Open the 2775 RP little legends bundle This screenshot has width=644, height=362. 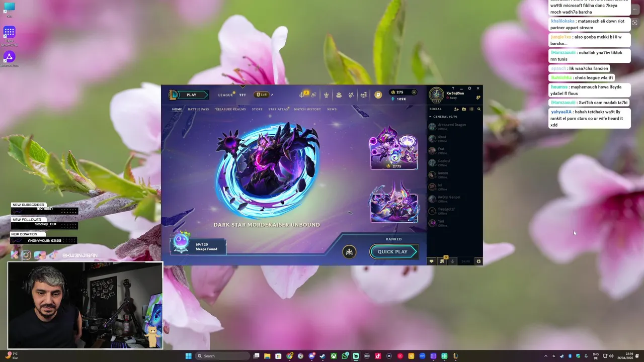pyautogui.click(x=394, y=148)
